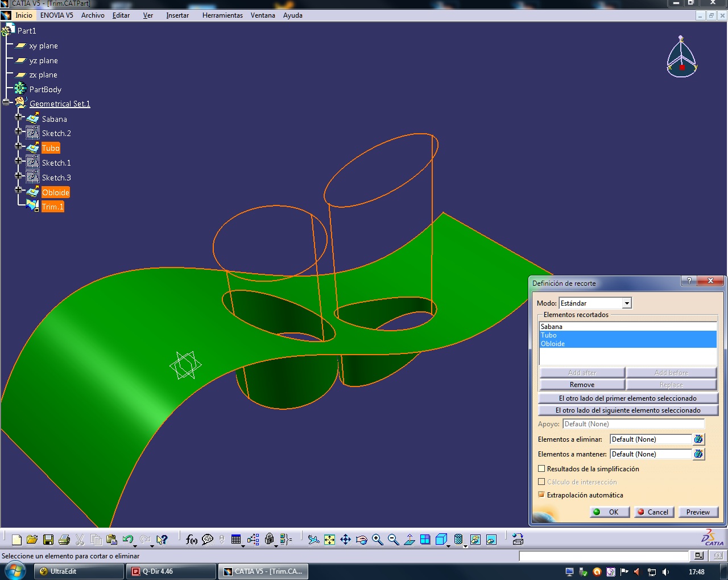Click the Create Multi-View icon

(x=425, y=540)
